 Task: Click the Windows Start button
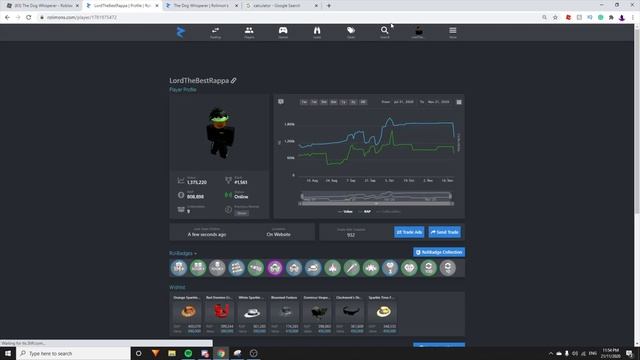click(x=7, y=353)
